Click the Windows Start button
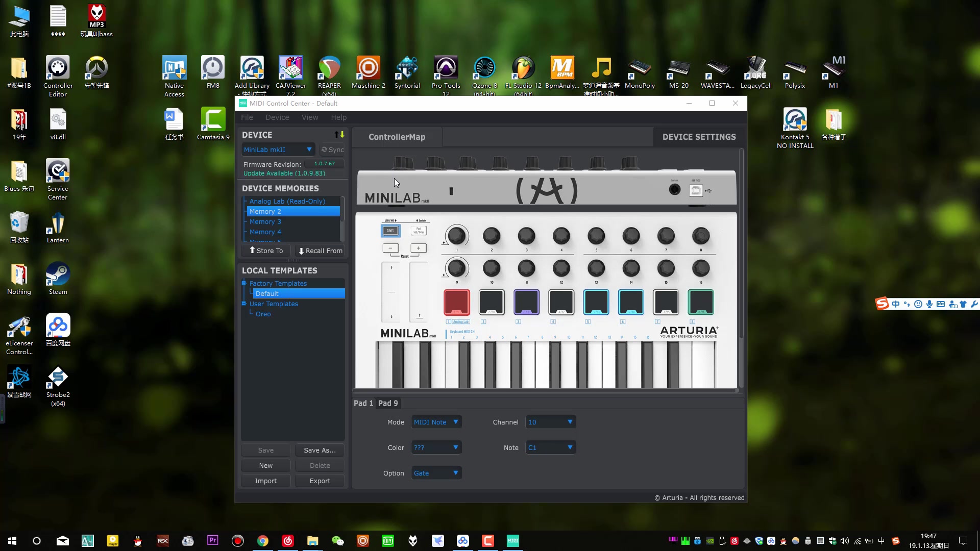 [12, 541]
